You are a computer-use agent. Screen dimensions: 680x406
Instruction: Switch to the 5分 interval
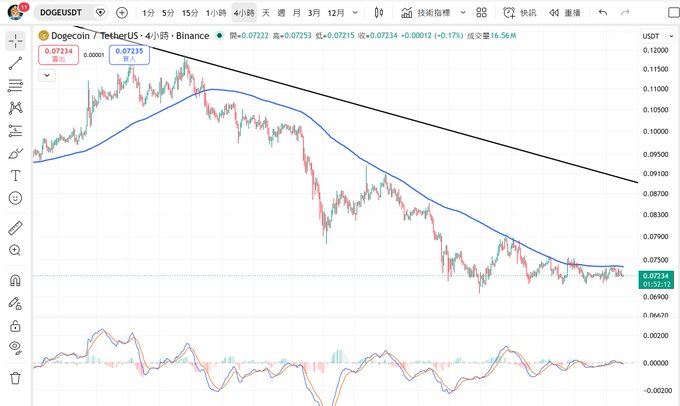[x=168, y=13]
